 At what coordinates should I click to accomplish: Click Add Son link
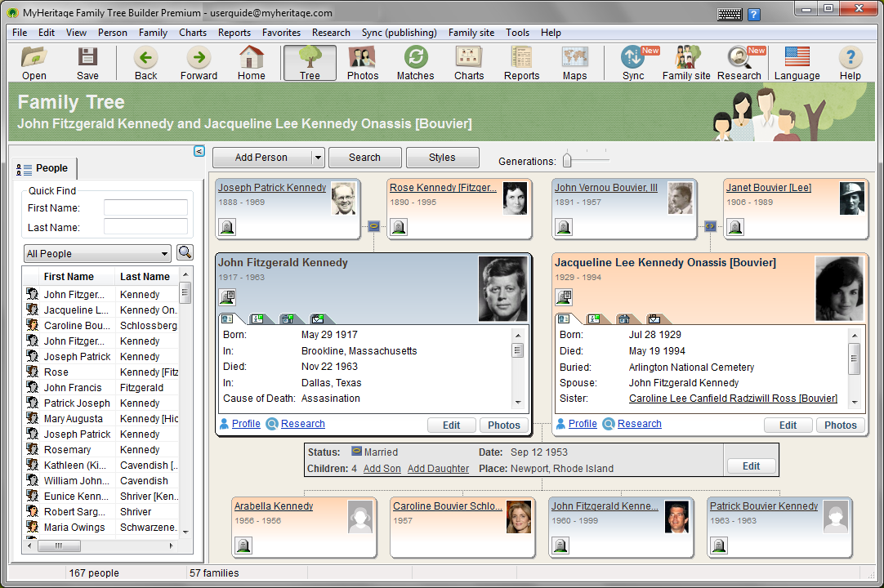(x=382, y=469)
